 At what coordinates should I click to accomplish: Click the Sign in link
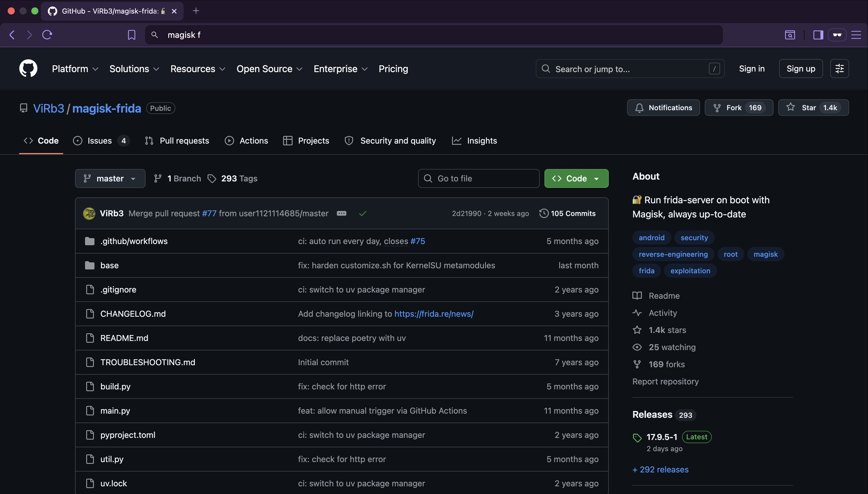pos(752,69)
